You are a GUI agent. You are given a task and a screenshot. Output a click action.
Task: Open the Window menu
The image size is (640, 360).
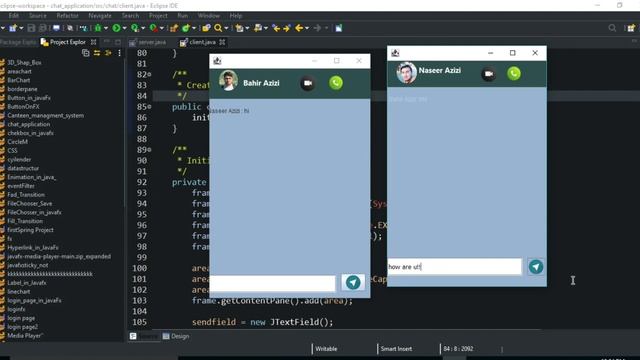click(x=209, y=16)
